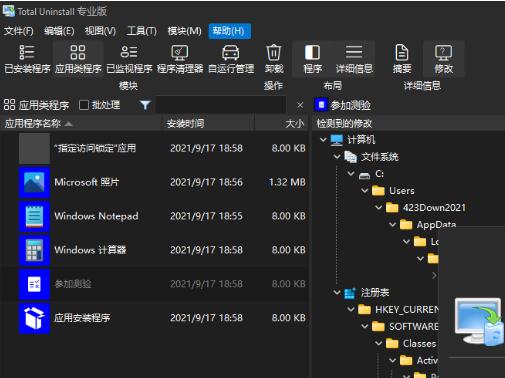The width and height of the screenshot is (505, 378).
Task: Click install time 2021/9/17 18:55
Action: (x=206, y=216)
